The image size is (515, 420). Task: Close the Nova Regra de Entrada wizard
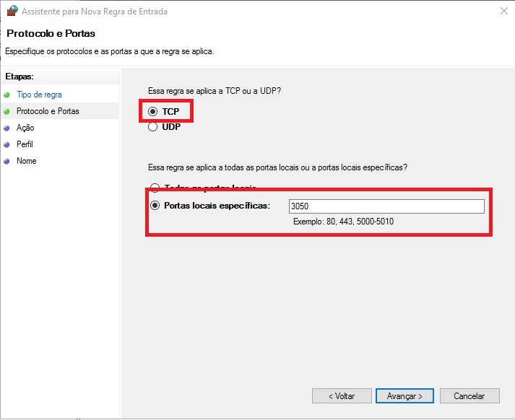click(503, 11)
